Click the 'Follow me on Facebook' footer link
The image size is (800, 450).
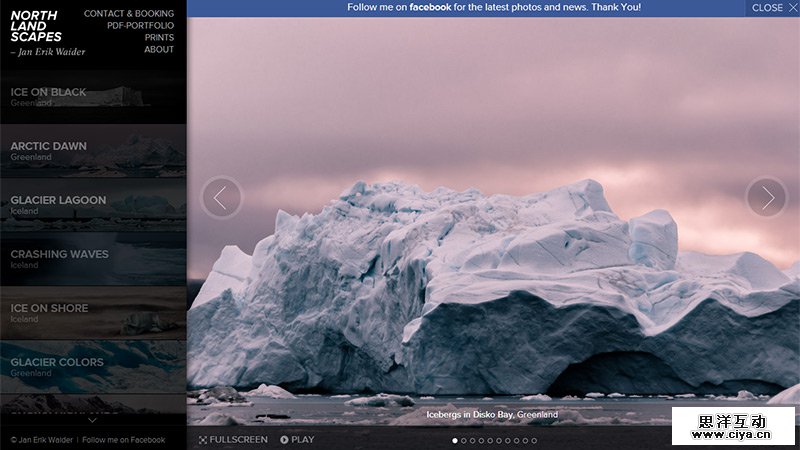coord(123,440)
